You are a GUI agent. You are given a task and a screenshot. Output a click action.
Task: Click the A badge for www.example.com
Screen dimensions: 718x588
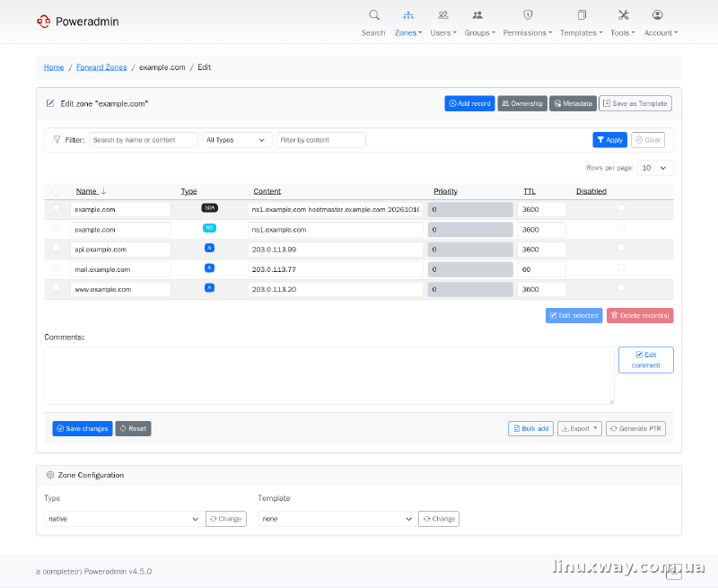[x=209, y=287]
